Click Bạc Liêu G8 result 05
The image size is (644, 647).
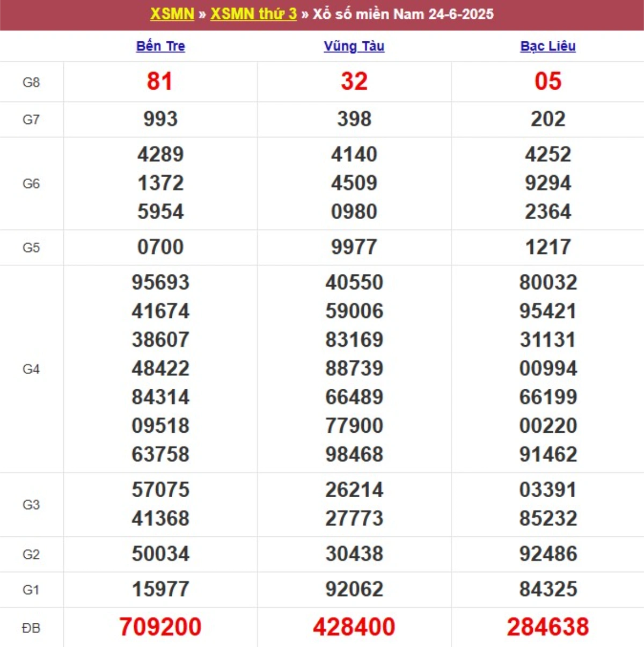click(x=548, y=82)
